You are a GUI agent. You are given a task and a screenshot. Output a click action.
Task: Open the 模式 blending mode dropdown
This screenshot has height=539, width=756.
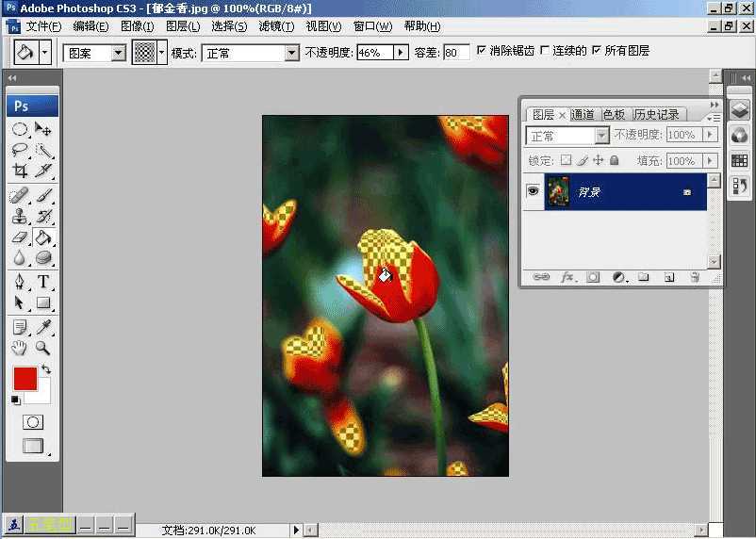coord(291,54)
